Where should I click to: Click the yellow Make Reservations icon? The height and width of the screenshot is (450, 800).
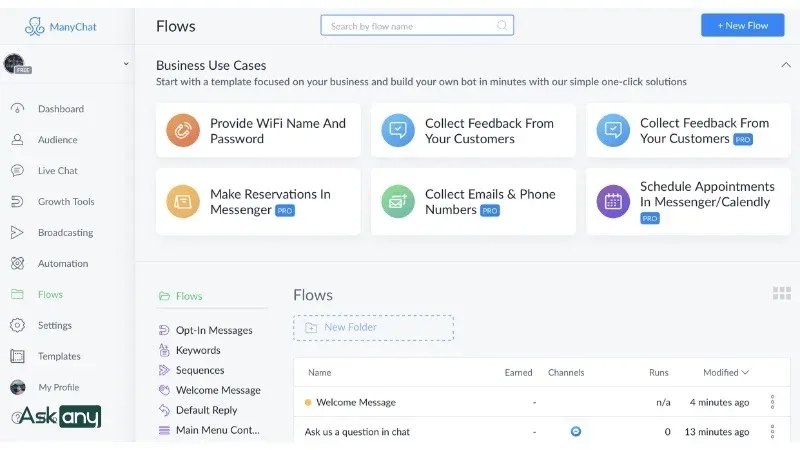(183, 202)
